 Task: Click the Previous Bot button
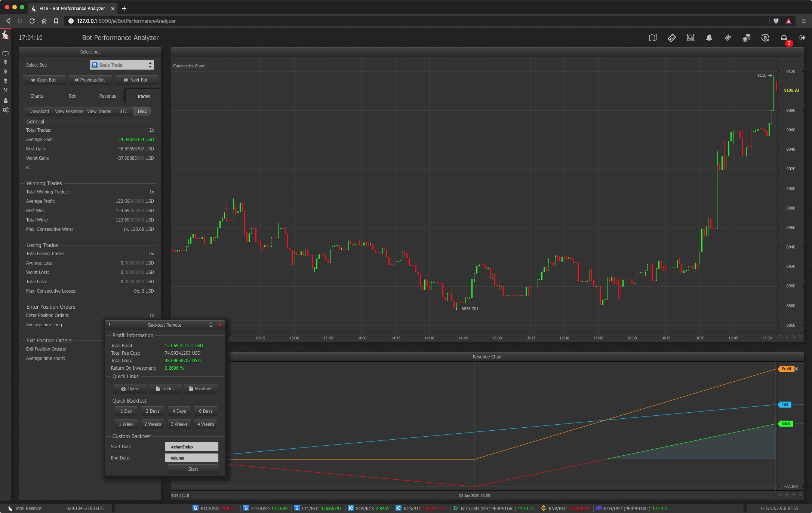click(90, 80)
